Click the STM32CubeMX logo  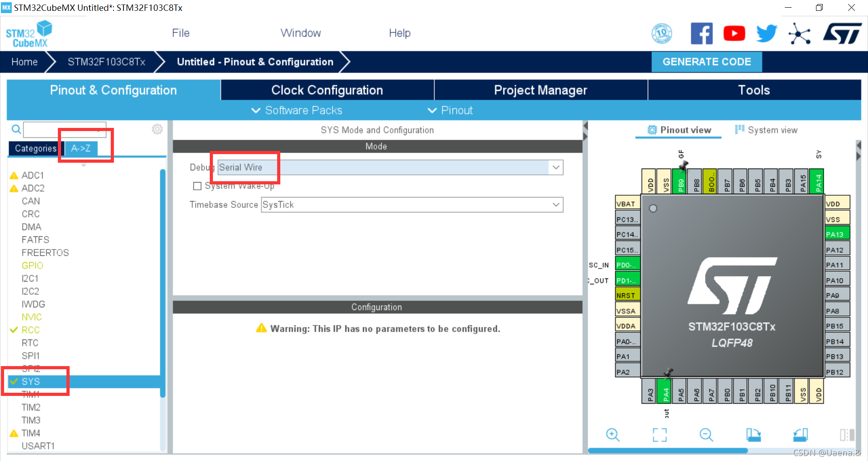click(29, 34)
